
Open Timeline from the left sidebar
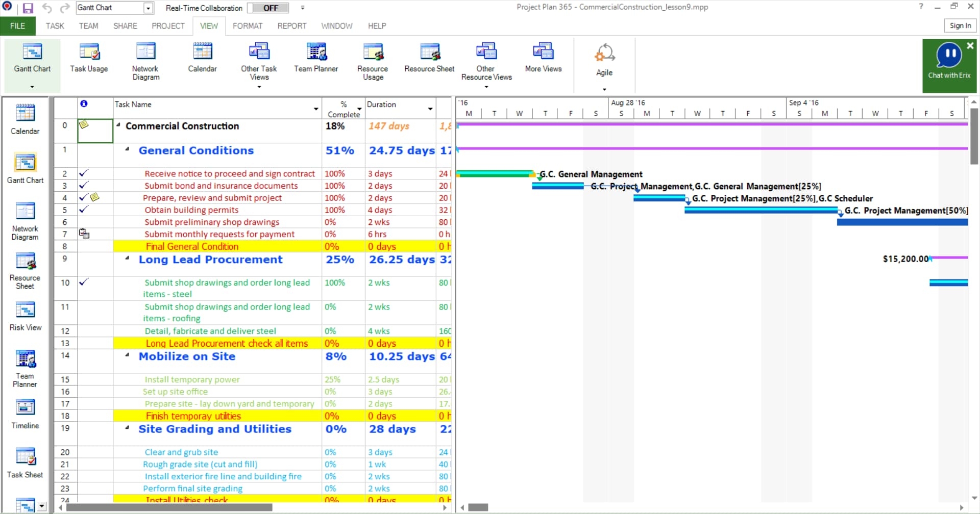click(25, 414)
